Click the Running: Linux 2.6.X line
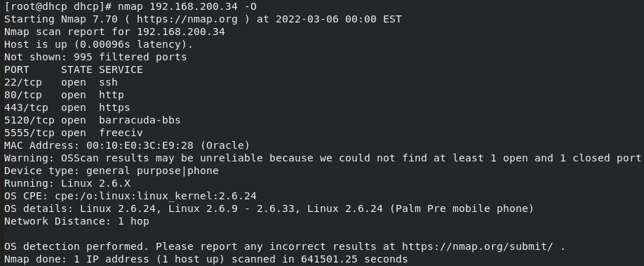644x266 pixels. pyautogui.click(x=67, y=183)
